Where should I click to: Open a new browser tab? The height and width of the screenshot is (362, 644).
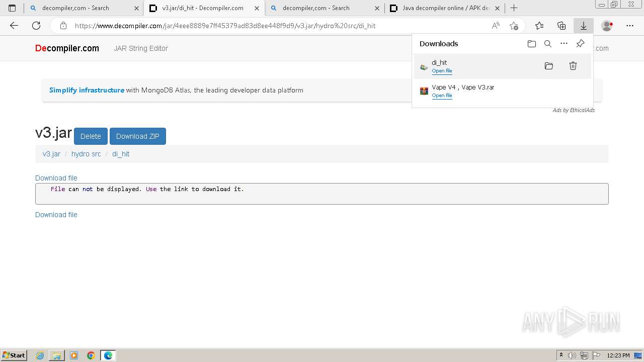pyautogui.click(x=514, y=8)
